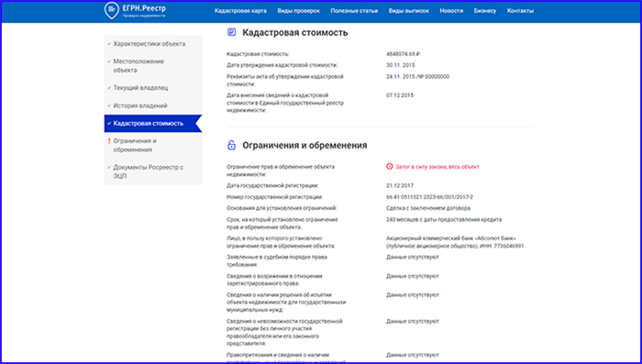Click the Ограничения и обременения section heading
Image resolution: width=642 pixels, height=364 pixels.
[304, 146]
